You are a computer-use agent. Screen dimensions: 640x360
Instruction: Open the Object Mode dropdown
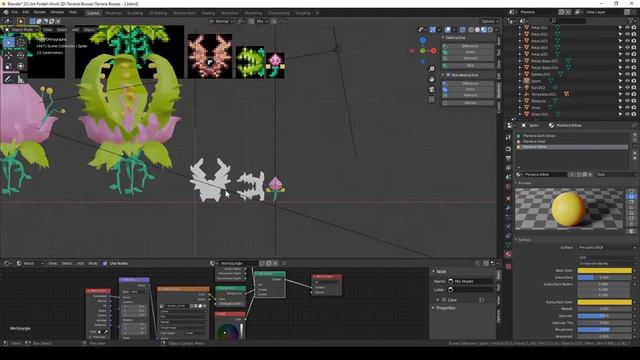[22, 29]
